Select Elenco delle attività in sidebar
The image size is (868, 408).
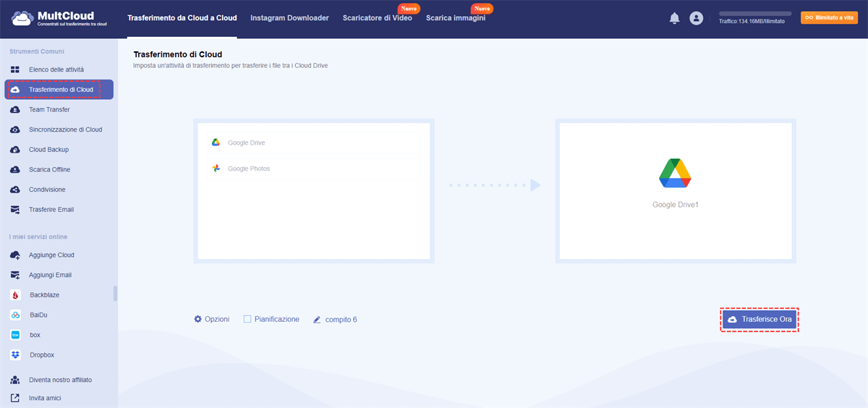(56, 69)
